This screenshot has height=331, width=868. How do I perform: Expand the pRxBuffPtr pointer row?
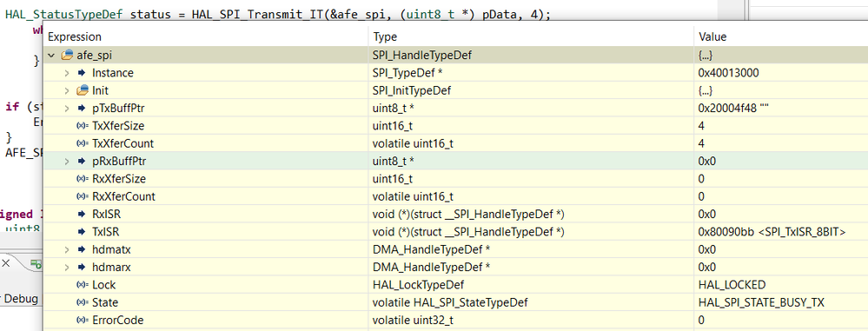67,161
